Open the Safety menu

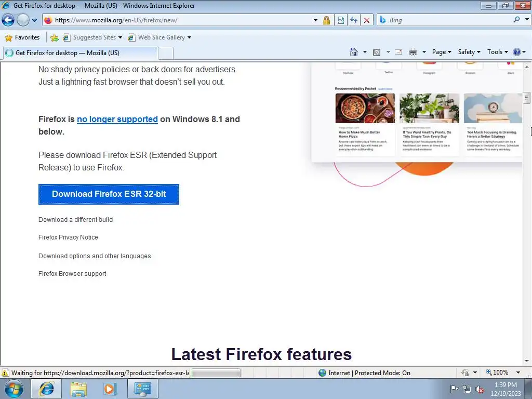coord(469,52)
